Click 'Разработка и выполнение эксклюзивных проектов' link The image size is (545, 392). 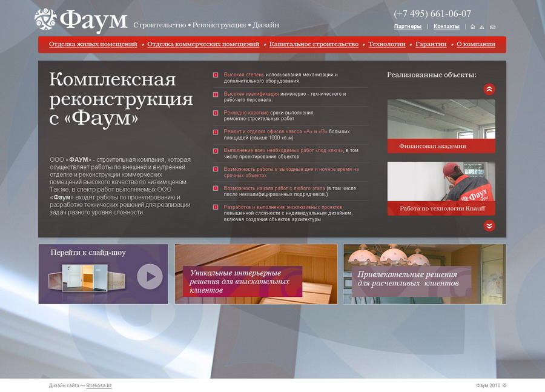(x=283, y=207)
